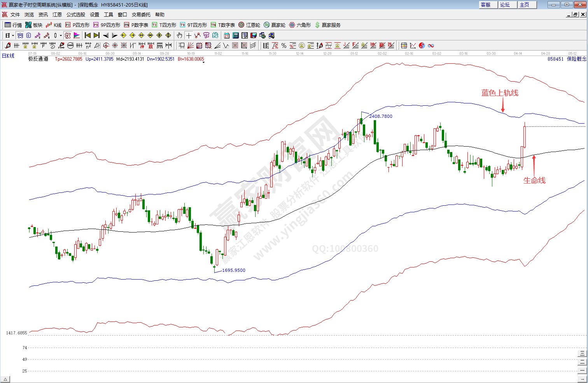588x383 pixels.
Task: Open the 公式选股 menu
Action: point(75,14)
